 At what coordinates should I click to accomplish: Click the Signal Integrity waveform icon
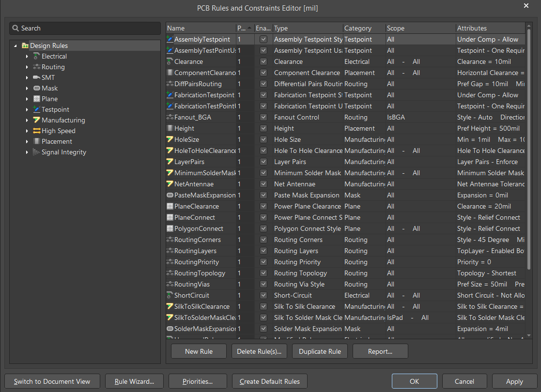click(x=37, y=152)
